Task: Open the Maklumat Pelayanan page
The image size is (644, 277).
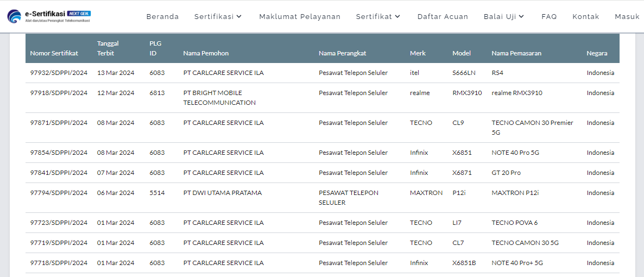Action: point(300,16)
